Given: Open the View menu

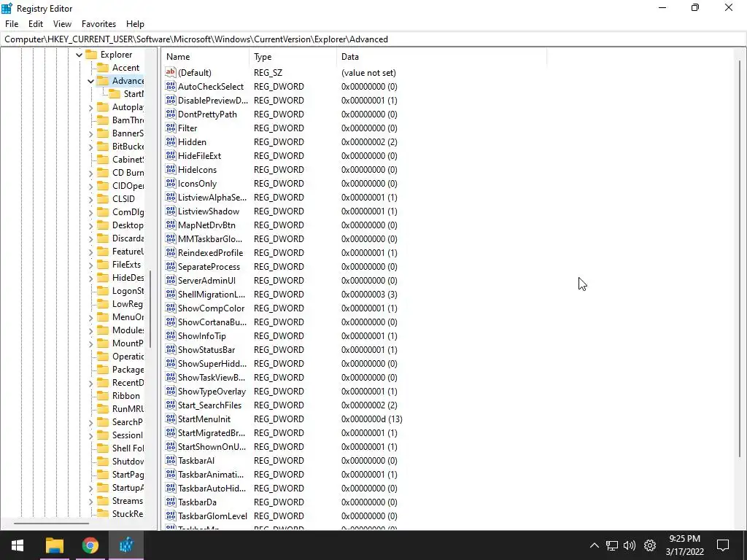Looking at the screenshot, I should 62,24.
